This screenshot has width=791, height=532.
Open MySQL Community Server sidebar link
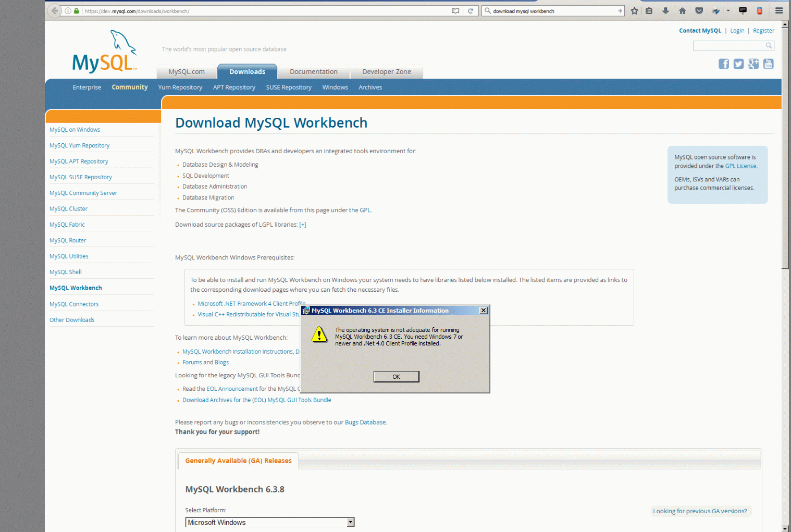pos(83,193)
